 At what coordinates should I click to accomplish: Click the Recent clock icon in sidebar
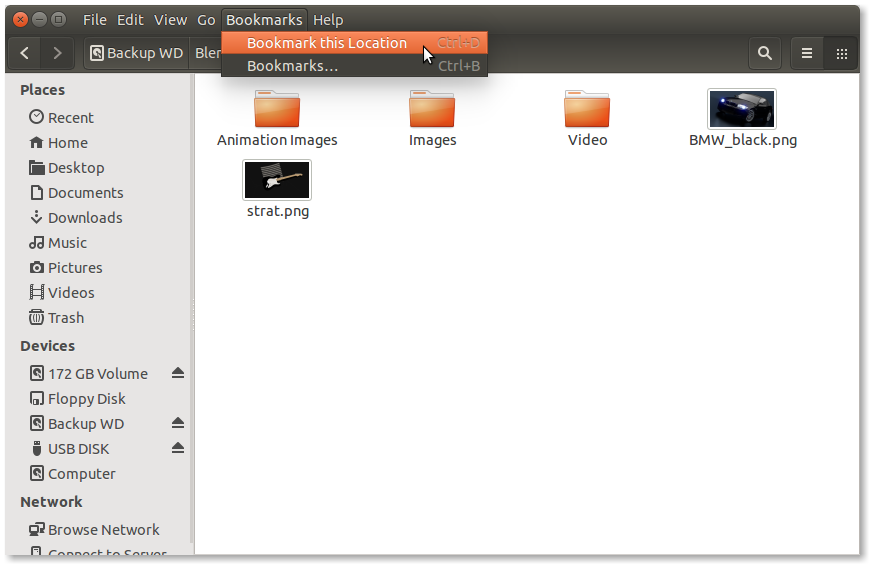pos(37,117)
